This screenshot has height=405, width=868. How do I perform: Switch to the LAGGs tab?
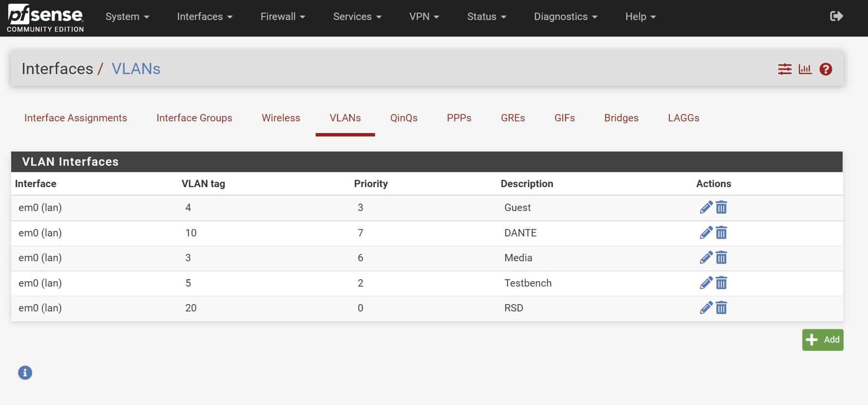tap(684, 118)
